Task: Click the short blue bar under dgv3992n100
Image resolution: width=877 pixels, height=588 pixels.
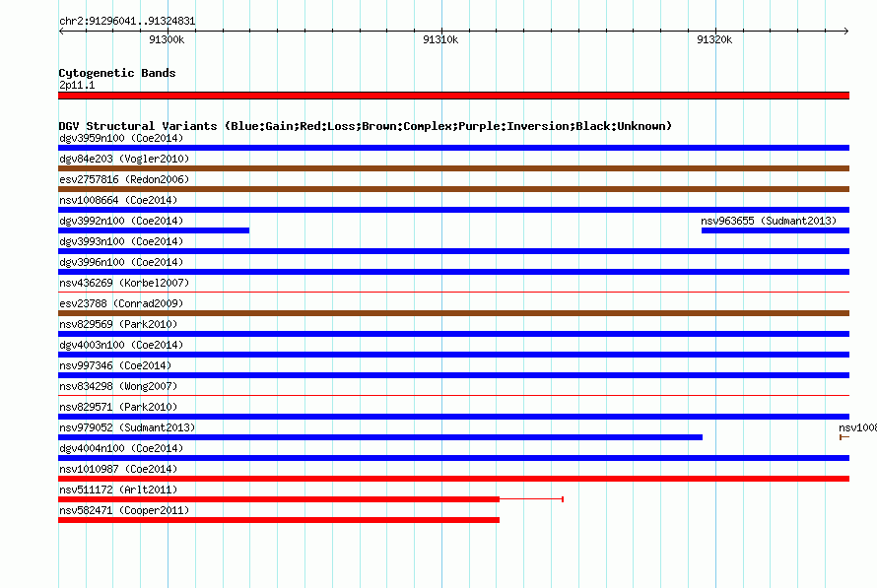Action: tap(154, 230)
